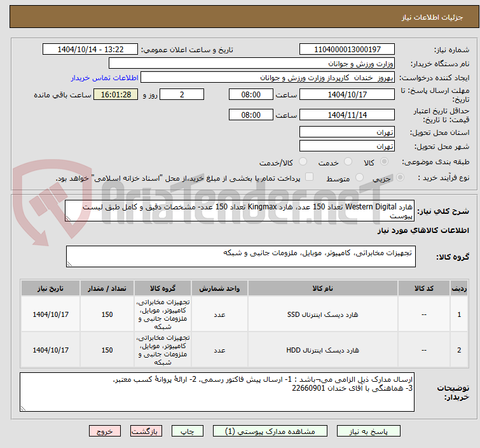Click the نام کالا column header
The image size is (480, 448).
pyautogui.click(x=323, y=288)
